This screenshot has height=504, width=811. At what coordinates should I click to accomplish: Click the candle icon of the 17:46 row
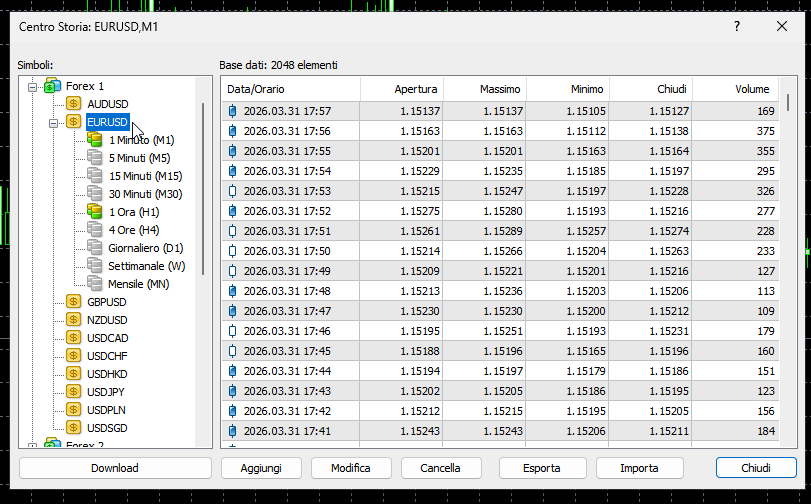click(x=233, y=331)
